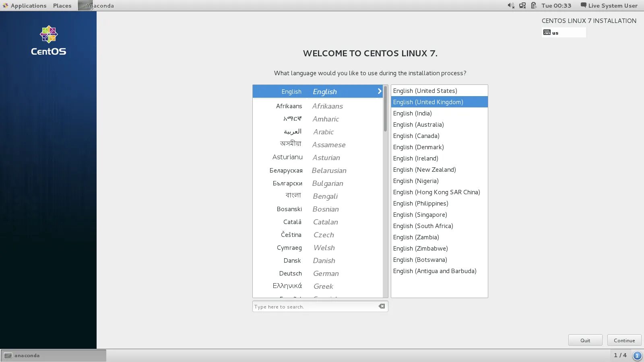Click the us keyboard layout indicator
Screen dimensions: 644x362
[564, 33]
